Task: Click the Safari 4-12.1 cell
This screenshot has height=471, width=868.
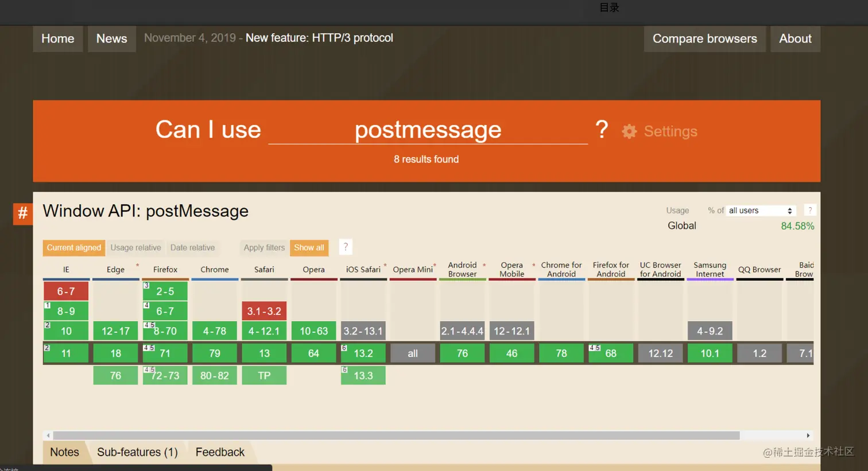Action: (264, 331)
